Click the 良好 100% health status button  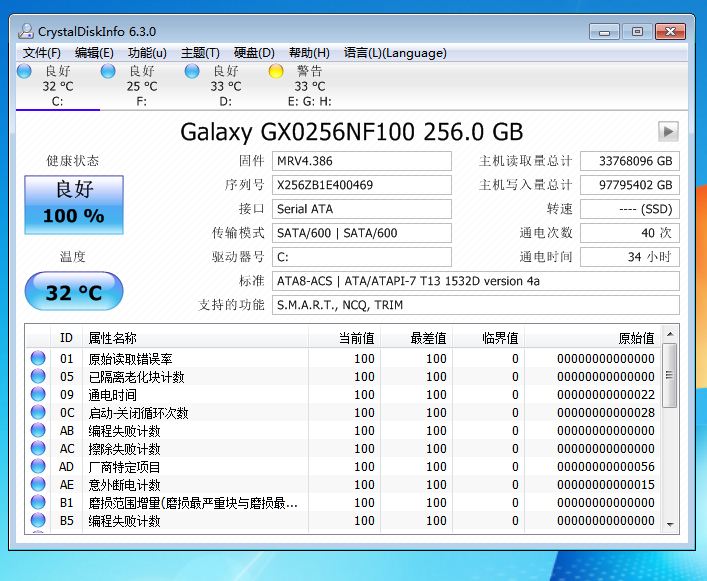[74, 205]
